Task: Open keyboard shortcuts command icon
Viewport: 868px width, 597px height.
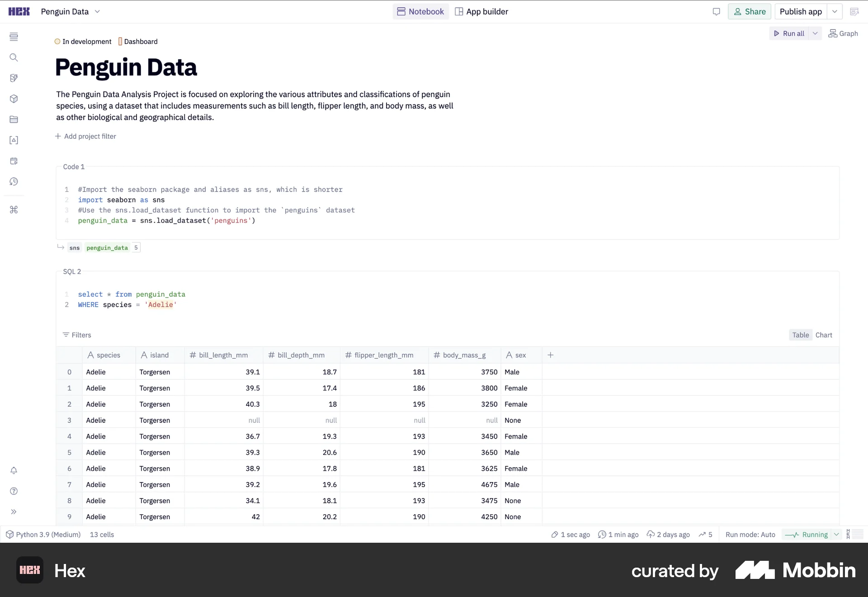Action: click(x=14, y=210)
